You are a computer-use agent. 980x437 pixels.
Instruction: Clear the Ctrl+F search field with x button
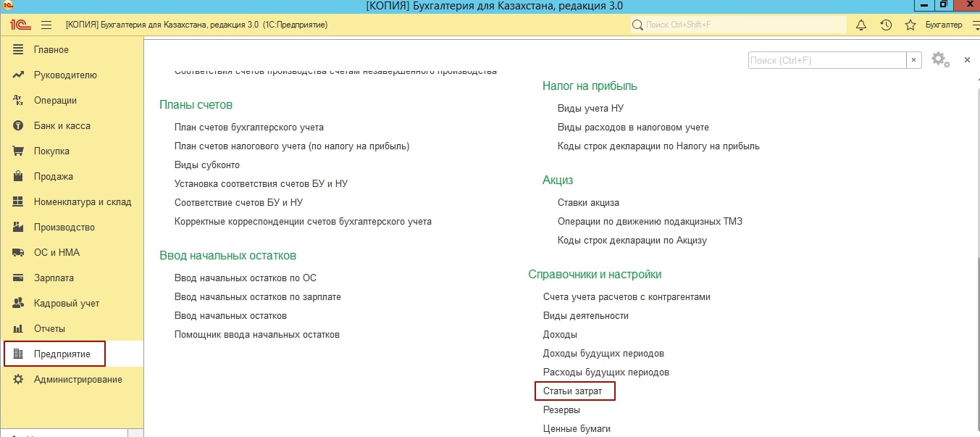coord(914,60)
